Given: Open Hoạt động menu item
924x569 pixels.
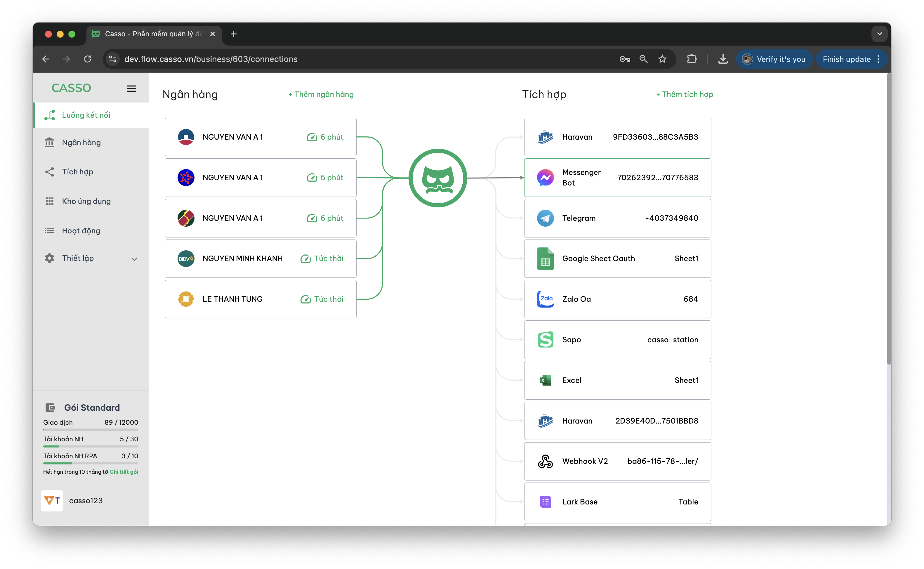Looking at the screenshot, I should [91, 231].
